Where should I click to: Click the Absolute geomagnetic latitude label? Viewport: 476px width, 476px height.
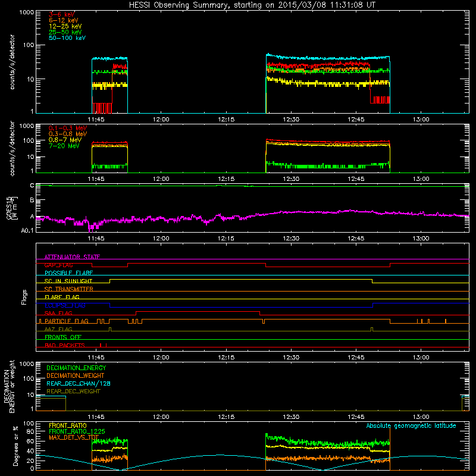(x=411, y=426)
